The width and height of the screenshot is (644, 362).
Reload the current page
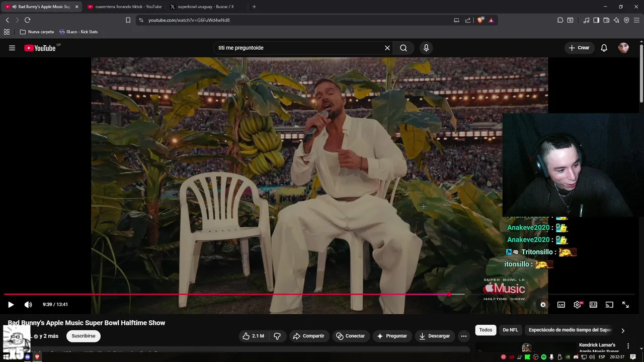(27, 20)
